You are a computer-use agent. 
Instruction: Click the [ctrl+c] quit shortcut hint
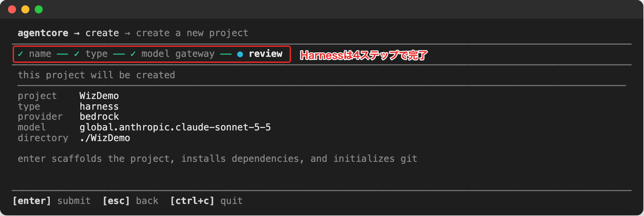[206, 201]
